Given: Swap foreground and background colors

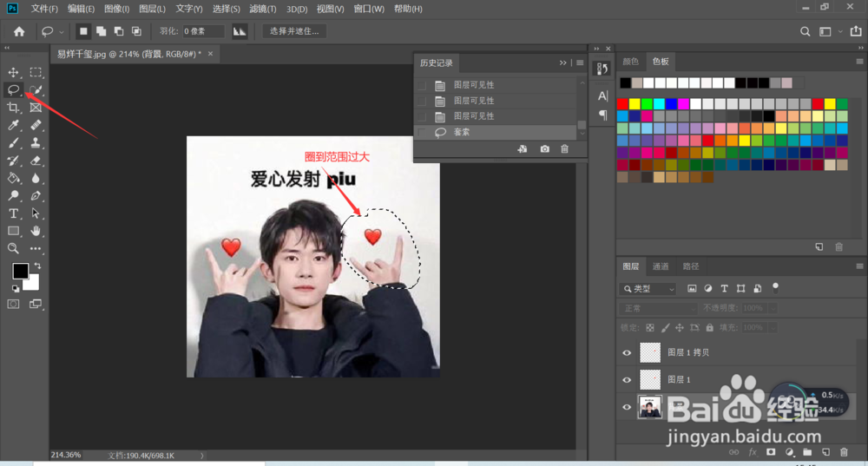Looking at the screenshot, I should [x=37, y=266].
